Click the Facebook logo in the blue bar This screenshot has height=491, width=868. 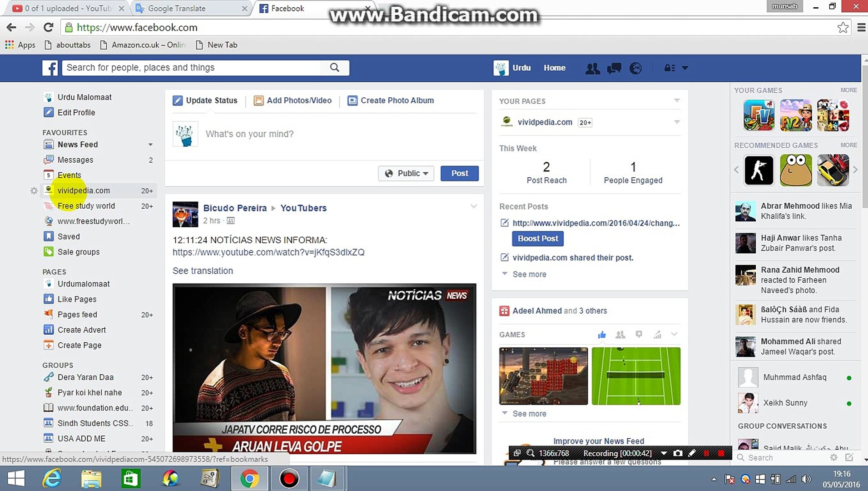50,68
